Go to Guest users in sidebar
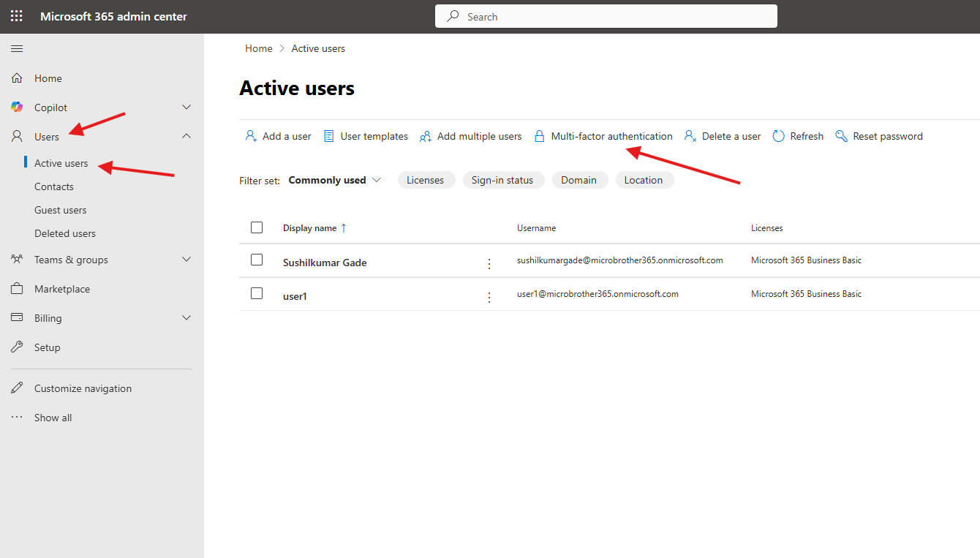Image resolution: width=980 pixels, height=558 pixels. click(60, 210)
